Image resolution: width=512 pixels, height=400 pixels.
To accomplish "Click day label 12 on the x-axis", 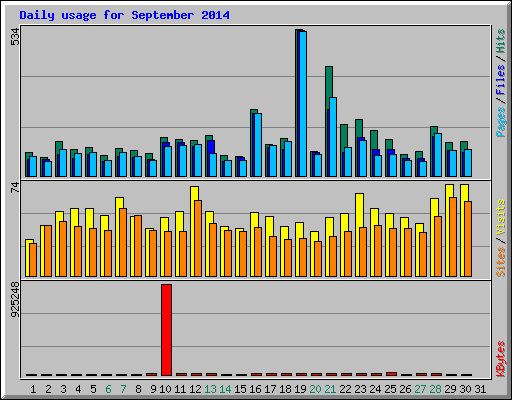I will pos(195,389).
